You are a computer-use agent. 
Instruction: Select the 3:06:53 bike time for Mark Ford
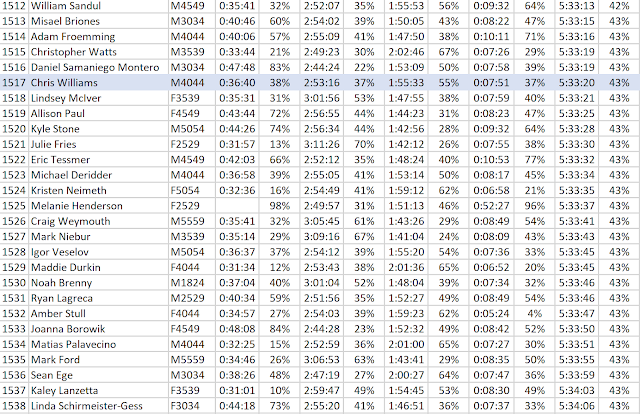click(322, 360)
